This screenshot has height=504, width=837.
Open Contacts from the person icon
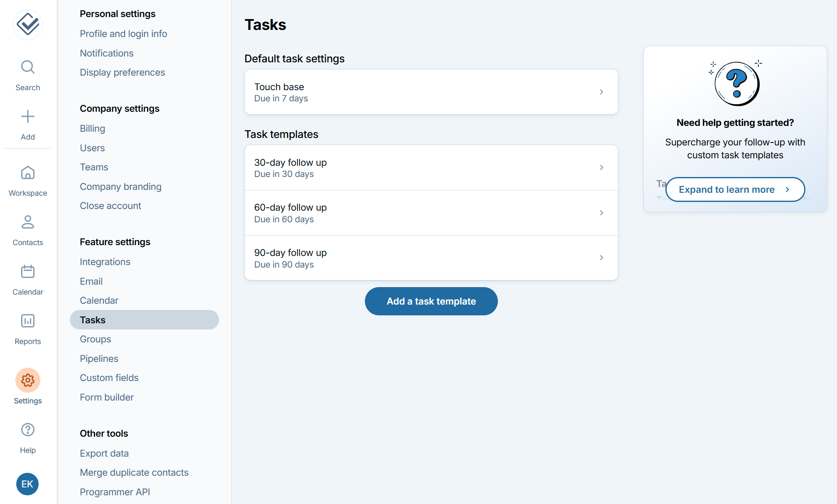point(28,222)
